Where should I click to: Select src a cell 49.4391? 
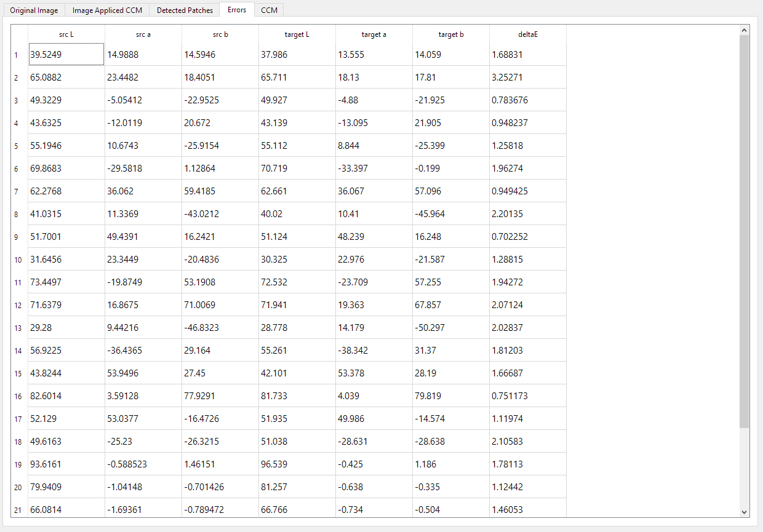(143, 237)
